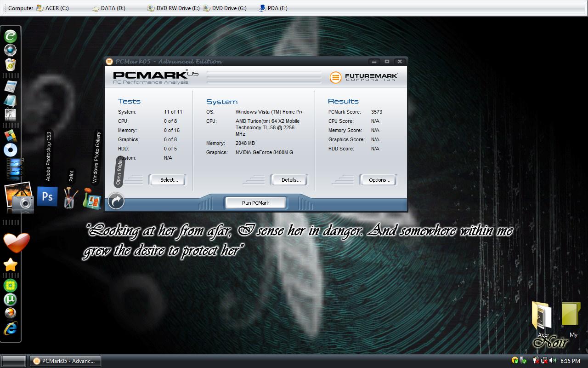Open the disc media icon in dock
This screenshot has height=368, width=588.
point(10,150)
